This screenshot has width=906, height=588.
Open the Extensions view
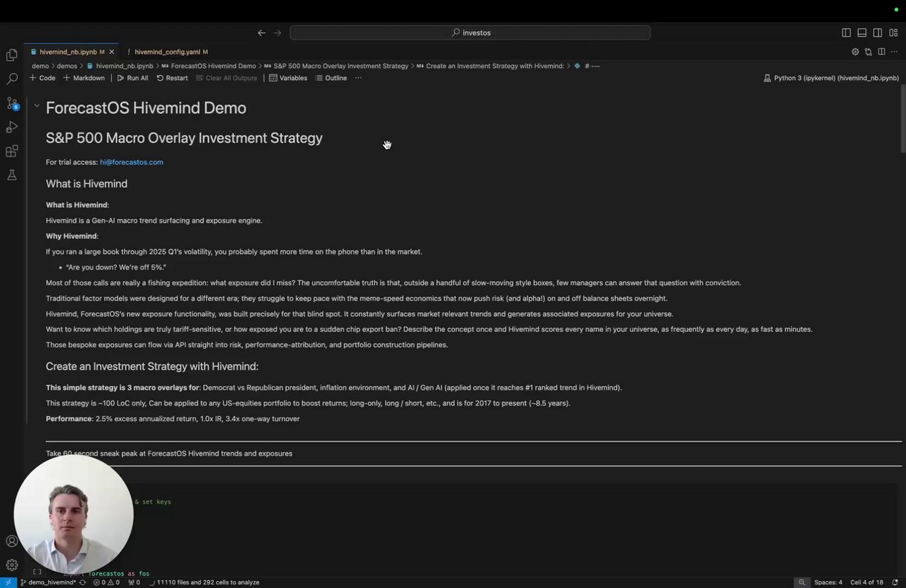pos(11,151)
